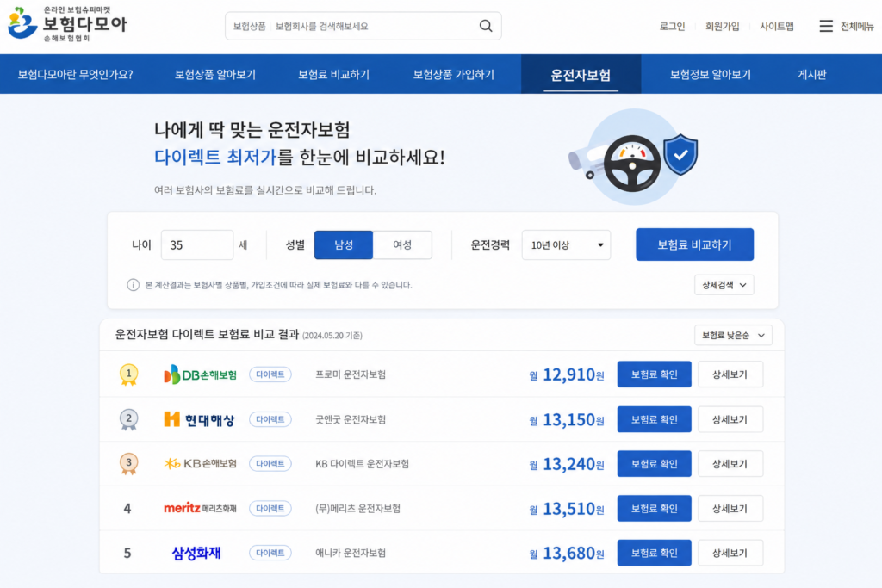Image resolution: width=882 pixels, height=588 pixels.
Task: Click 상세보기 for 메리츠화재
Action: point(730,508)
